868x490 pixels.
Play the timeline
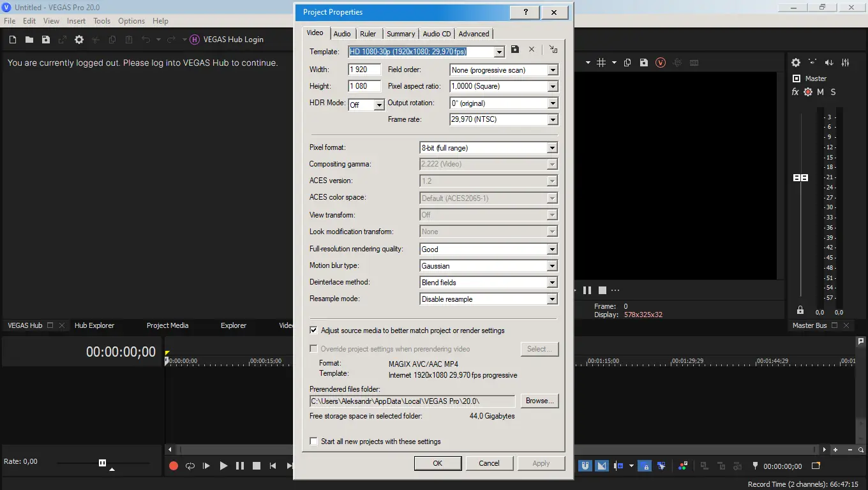pos(223,466)
